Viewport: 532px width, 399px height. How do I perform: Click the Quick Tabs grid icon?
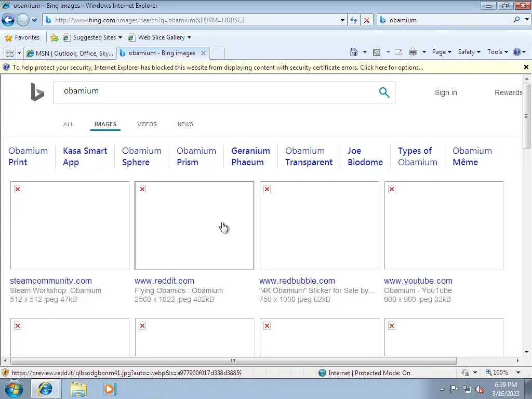(9, 54)
